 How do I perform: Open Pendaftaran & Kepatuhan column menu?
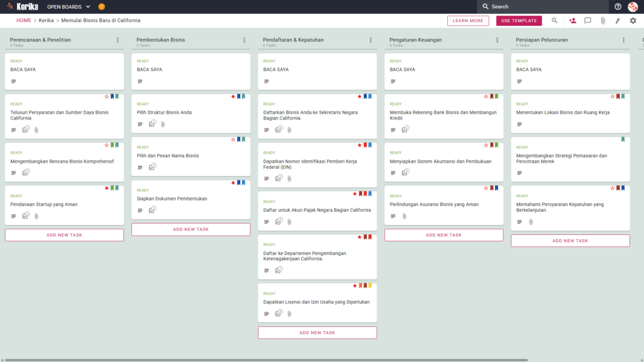coord(371,40)
